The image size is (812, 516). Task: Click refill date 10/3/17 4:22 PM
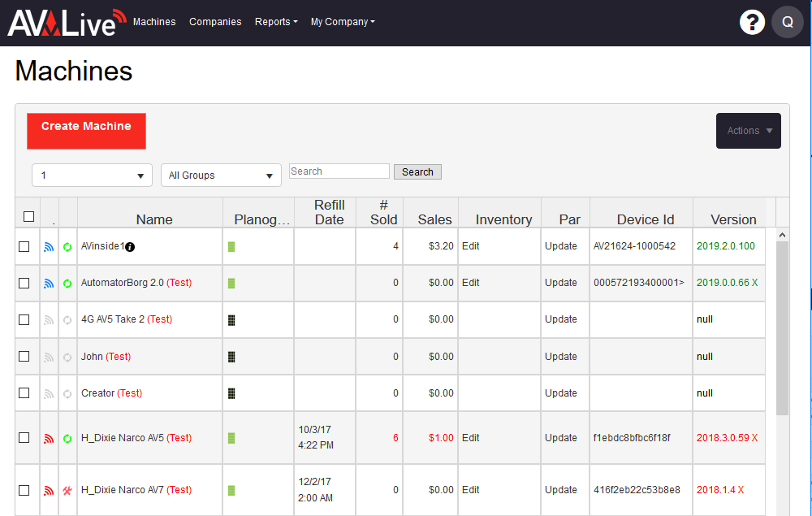coord(316,437)
